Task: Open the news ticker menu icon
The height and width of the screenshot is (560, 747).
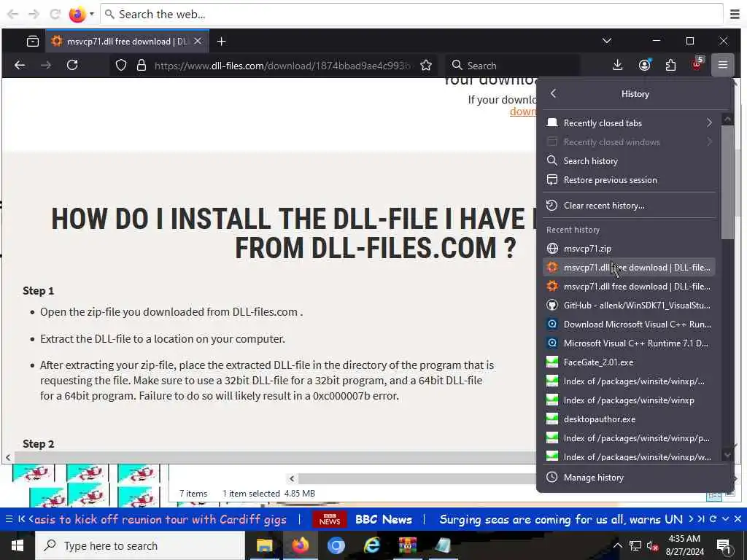Action: [x=9, y=519]
